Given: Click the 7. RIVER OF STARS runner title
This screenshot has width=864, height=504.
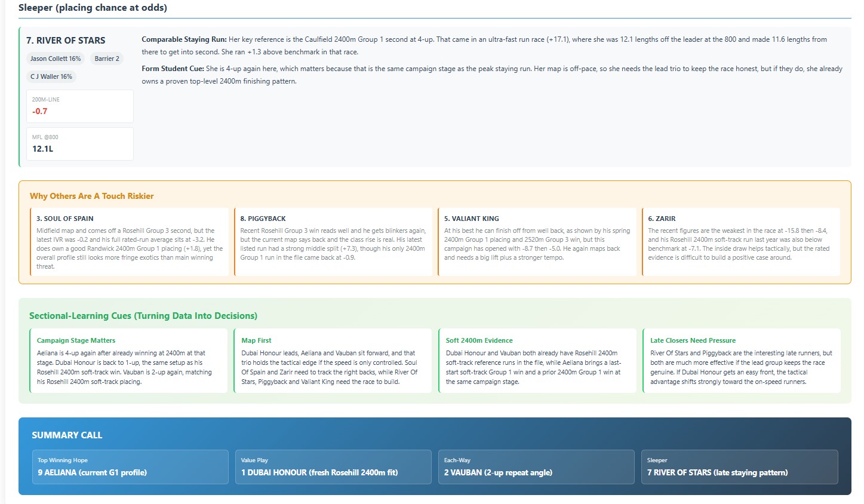Looking at the screenshot, I should point(66,41).
